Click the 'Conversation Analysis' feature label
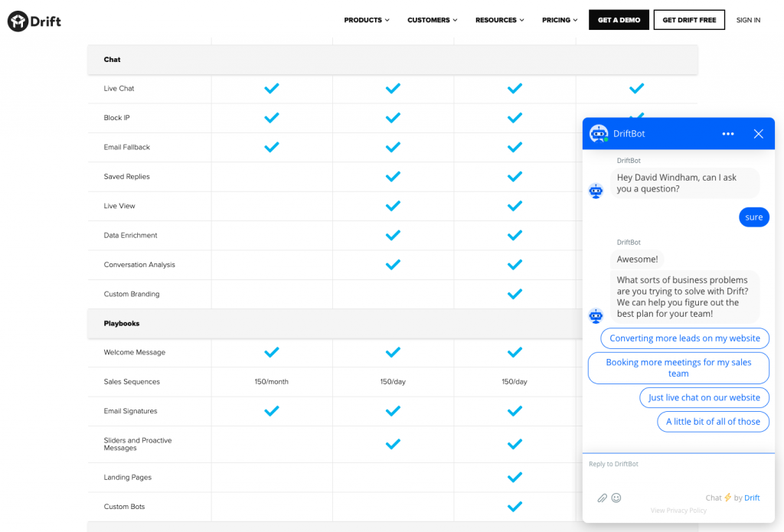 coord(139,265)
